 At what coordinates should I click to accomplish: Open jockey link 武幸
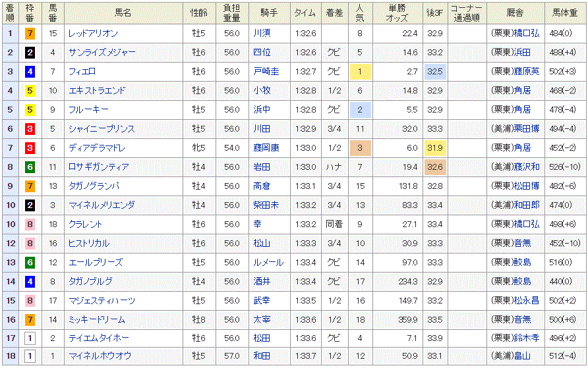click(262, 301)
